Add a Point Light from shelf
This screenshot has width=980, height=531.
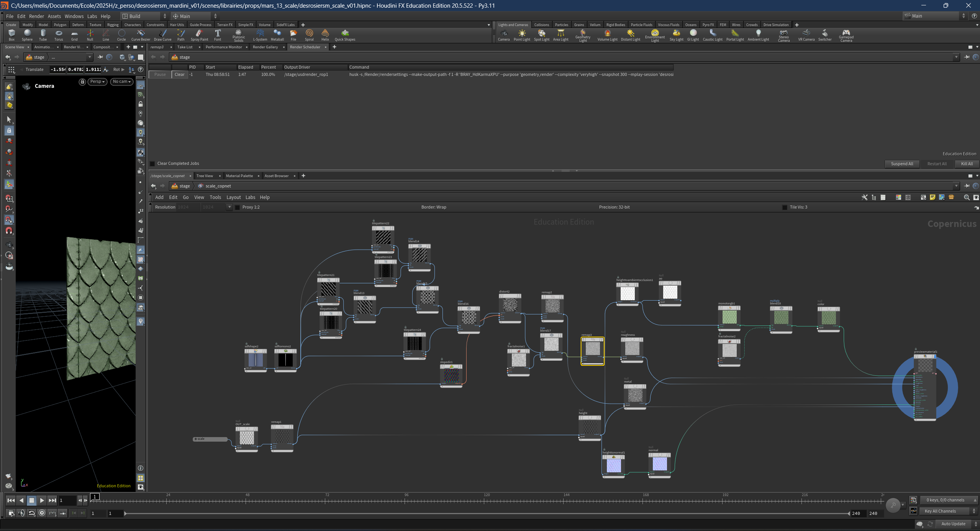click(x=522, y=35)
